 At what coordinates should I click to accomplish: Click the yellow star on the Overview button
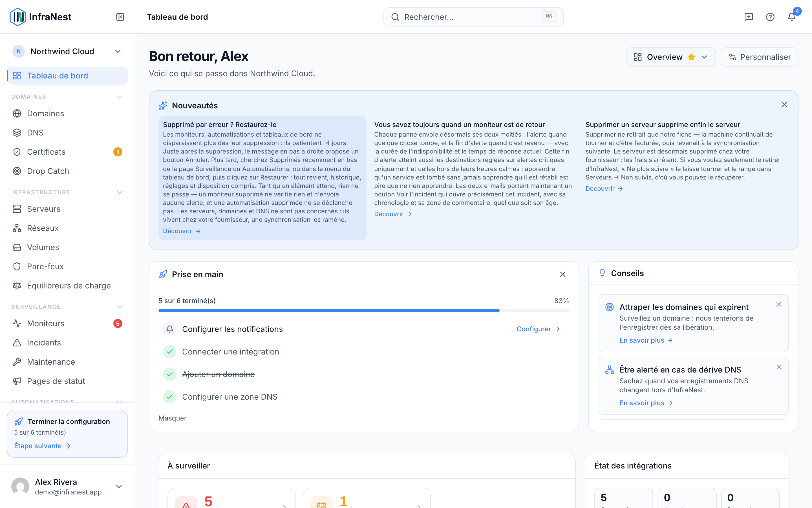tap(691, 57)
